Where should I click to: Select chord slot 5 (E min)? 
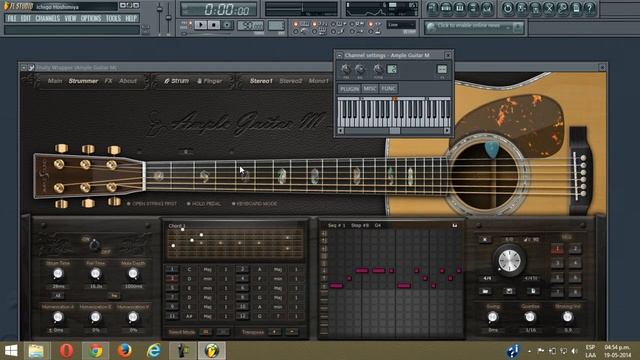[x=172, y=288]
